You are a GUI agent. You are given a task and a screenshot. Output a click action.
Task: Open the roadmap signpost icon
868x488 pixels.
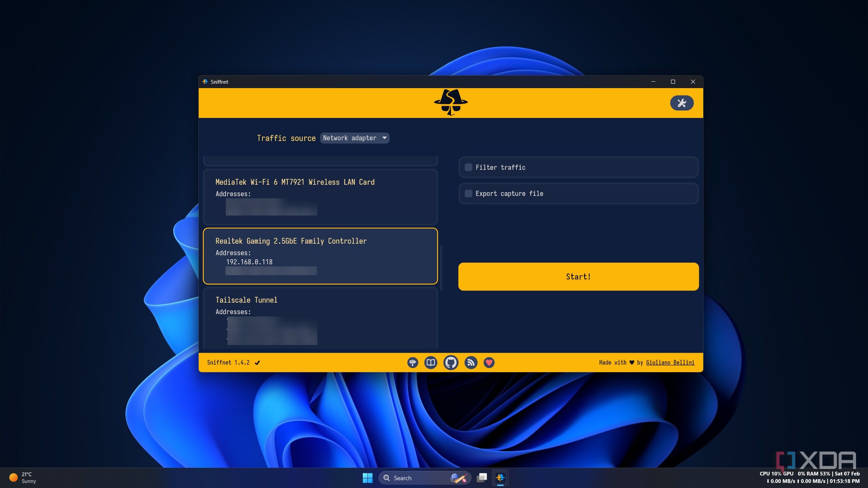tap(412, 363)
